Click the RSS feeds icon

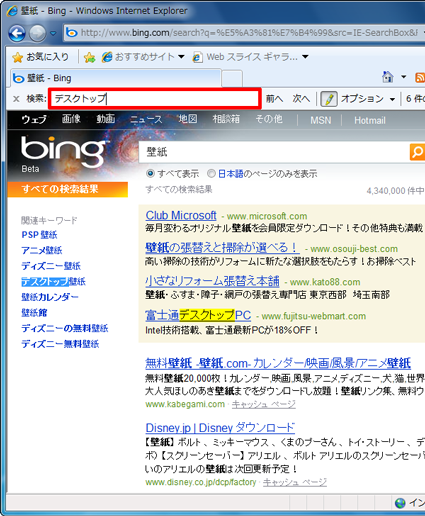(x=420, y=77)
